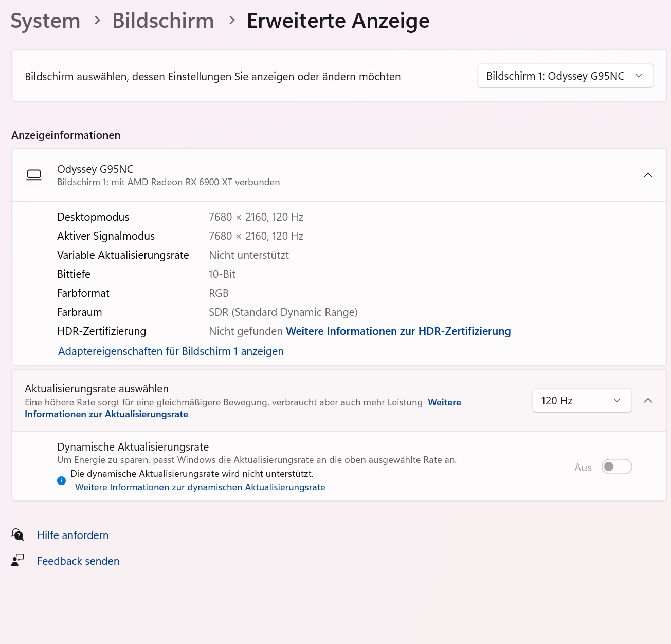The height and width of the screenshot is (644, 671).
Task: Open Adaptereigenschaften für Bildschirm 1 anzeigen
Action: [x=171, y=351]
